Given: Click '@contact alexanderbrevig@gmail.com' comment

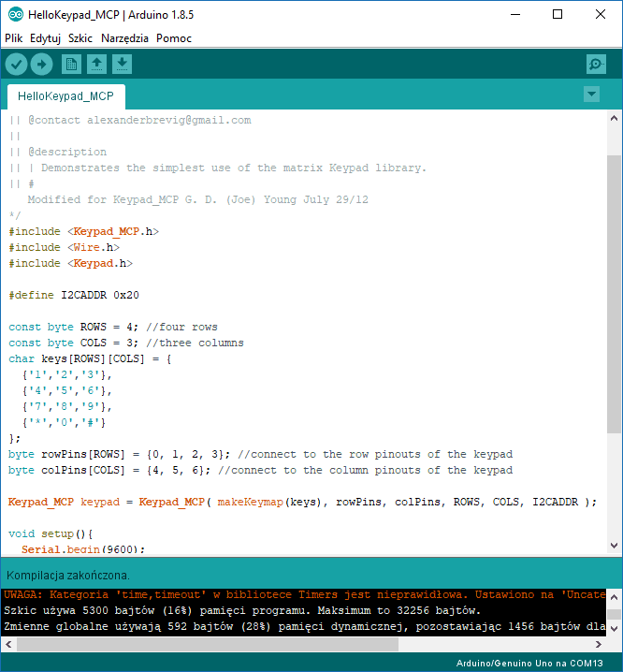Looking at the screenshot, I should click(139, 120).
